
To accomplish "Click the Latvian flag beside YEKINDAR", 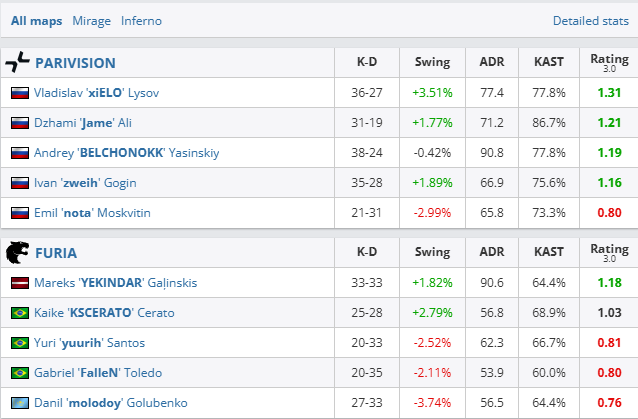I will 18,283.
